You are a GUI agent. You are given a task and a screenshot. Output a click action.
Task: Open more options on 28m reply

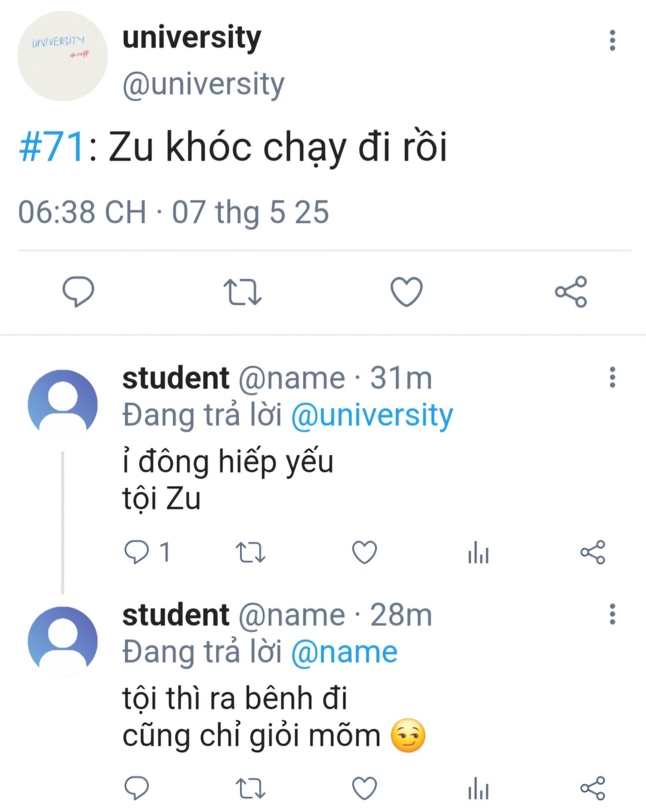[612, 614]
